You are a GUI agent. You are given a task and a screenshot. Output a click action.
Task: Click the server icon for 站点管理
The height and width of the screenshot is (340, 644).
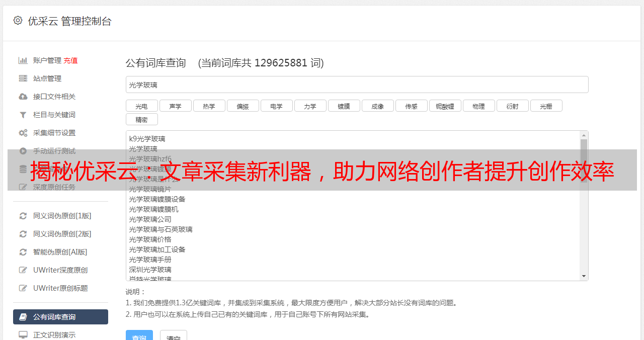tap(23, 78)
